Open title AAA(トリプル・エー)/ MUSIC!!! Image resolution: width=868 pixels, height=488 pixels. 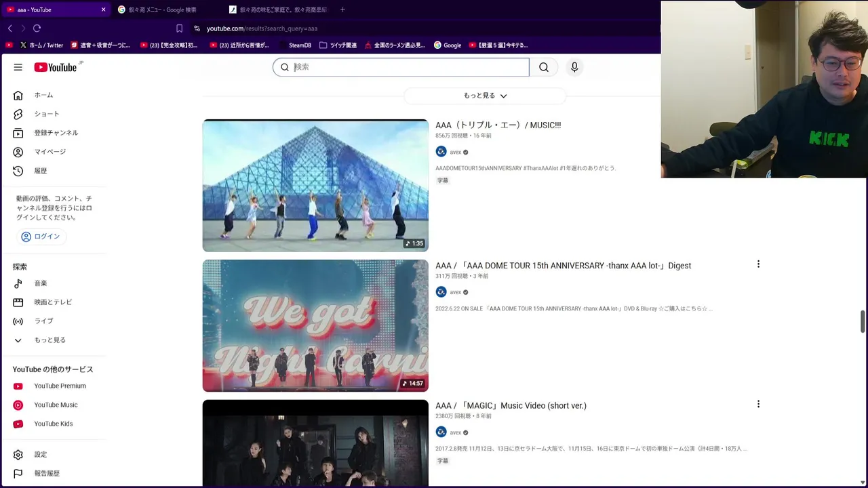(498, 125)
